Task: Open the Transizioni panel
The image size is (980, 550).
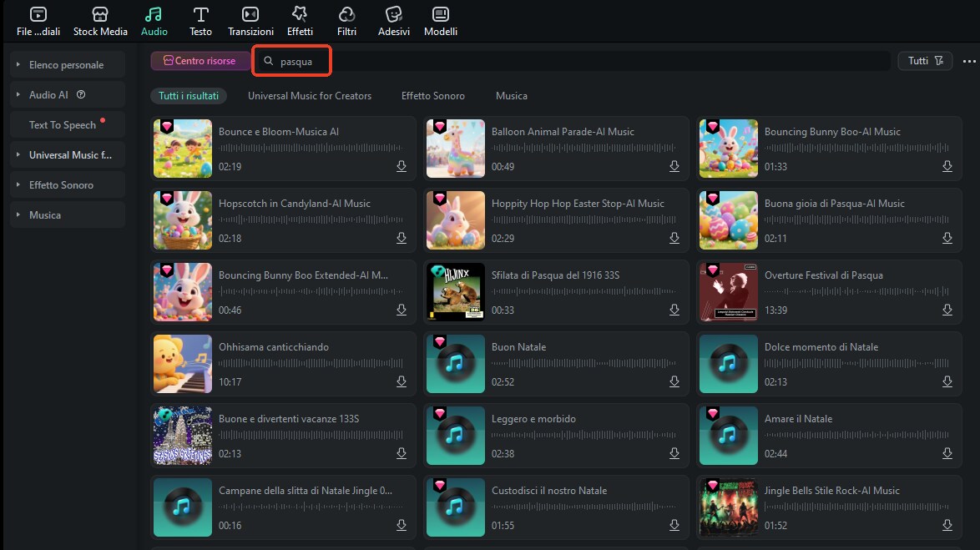Action: [x=250, y=22]
